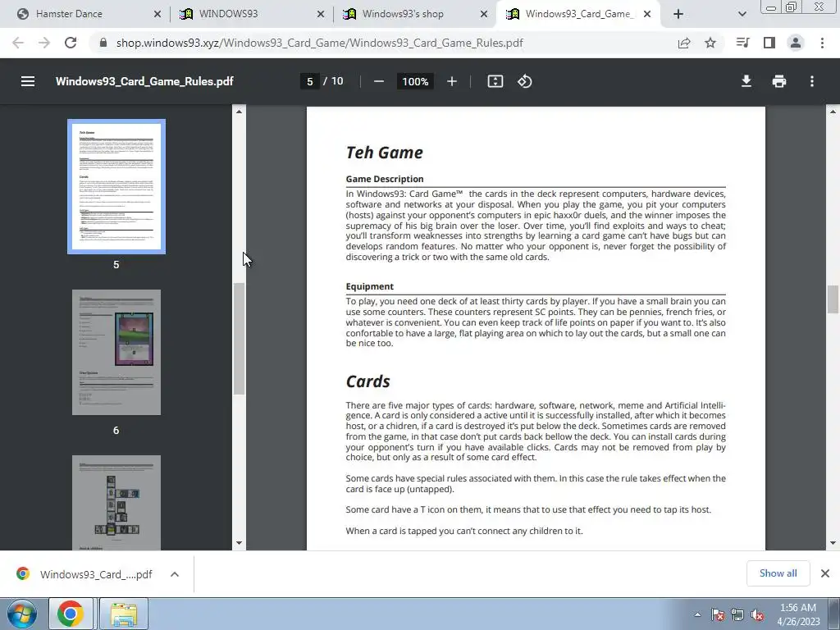The image size is (840, 630).
Task: Click the address bar URL
Action: click(x=319, y=43)
